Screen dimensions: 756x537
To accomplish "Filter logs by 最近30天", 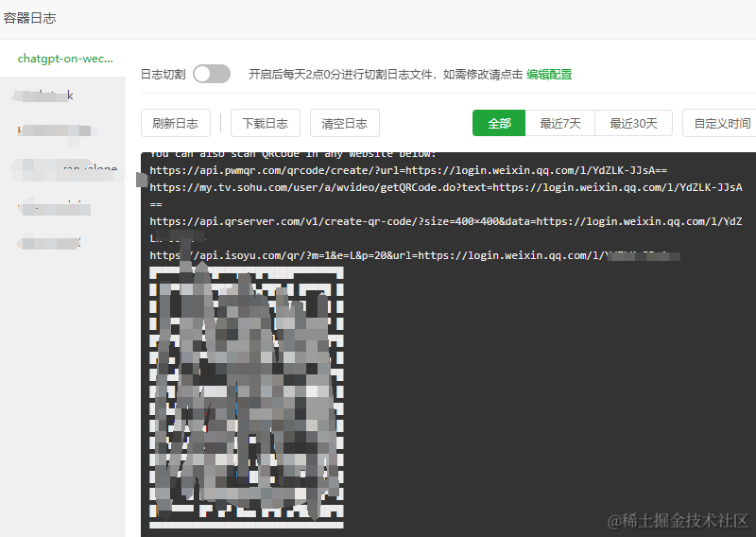I will point(633,123).
